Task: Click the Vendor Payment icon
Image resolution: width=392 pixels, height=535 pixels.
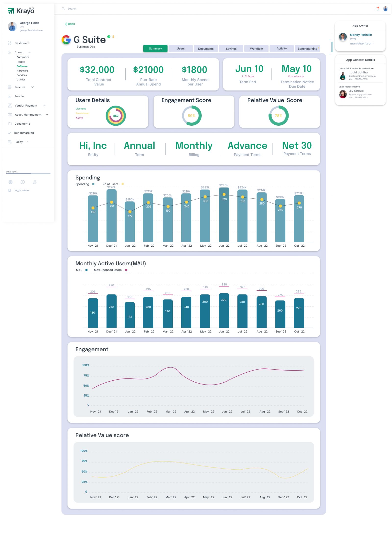Action: [10, 106]
